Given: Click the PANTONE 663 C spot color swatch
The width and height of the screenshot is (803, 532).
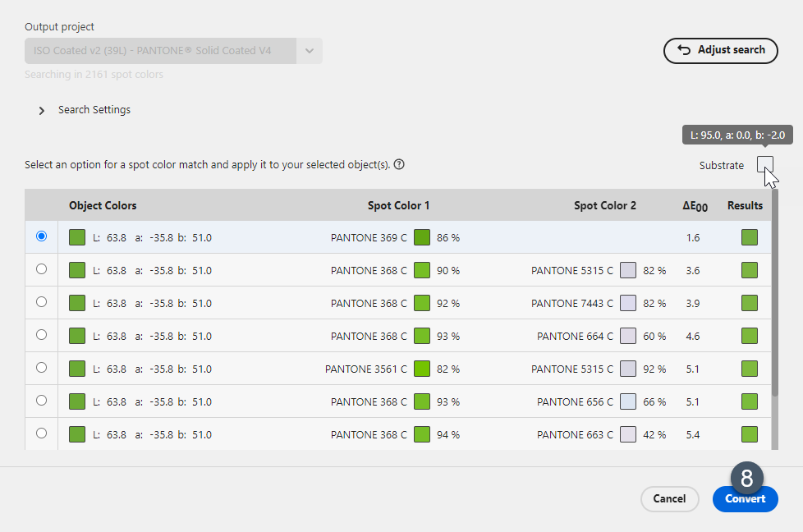Looking at the screenshot, I should 628,434.
